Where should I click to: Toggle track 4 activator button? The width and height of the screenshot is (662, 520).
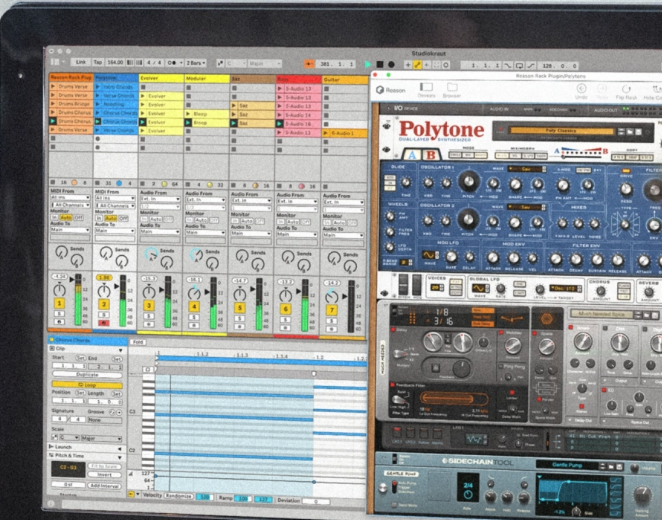(194, 307)
